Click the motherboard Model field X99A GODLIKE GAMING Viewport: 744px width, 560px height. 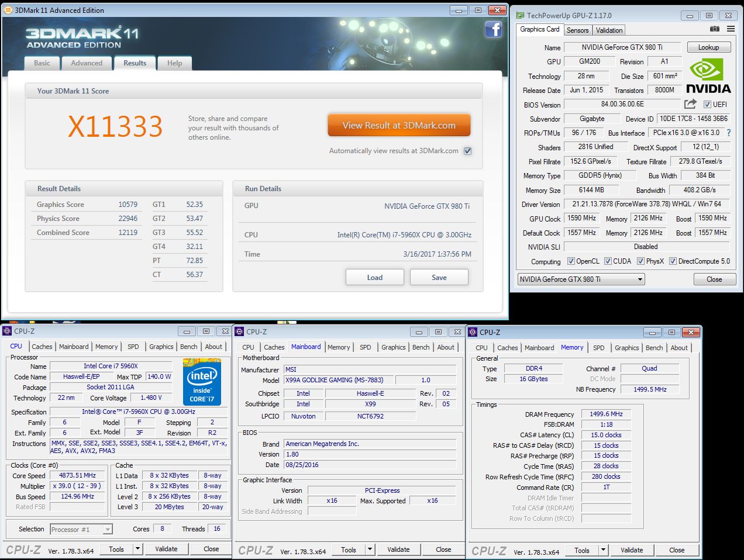click(339, 380)
